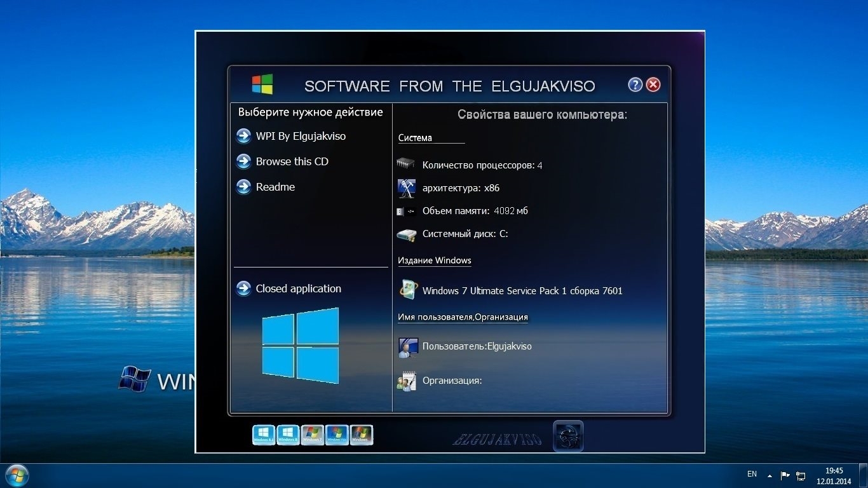This screenshot has height=488, width=868.
Task: Click 'Выберите нужное действие' heading
Action: (311, 112)
